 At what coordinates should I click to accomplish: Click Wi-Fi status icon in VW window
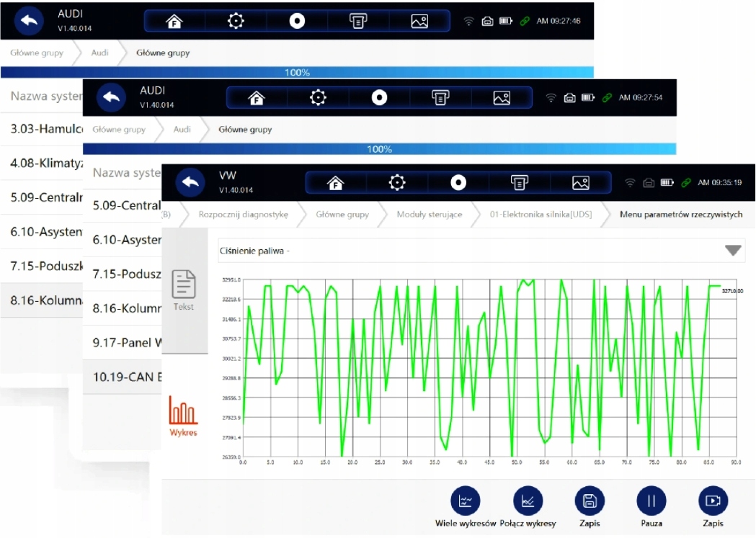pyautogui.click(x=630, y=182)
